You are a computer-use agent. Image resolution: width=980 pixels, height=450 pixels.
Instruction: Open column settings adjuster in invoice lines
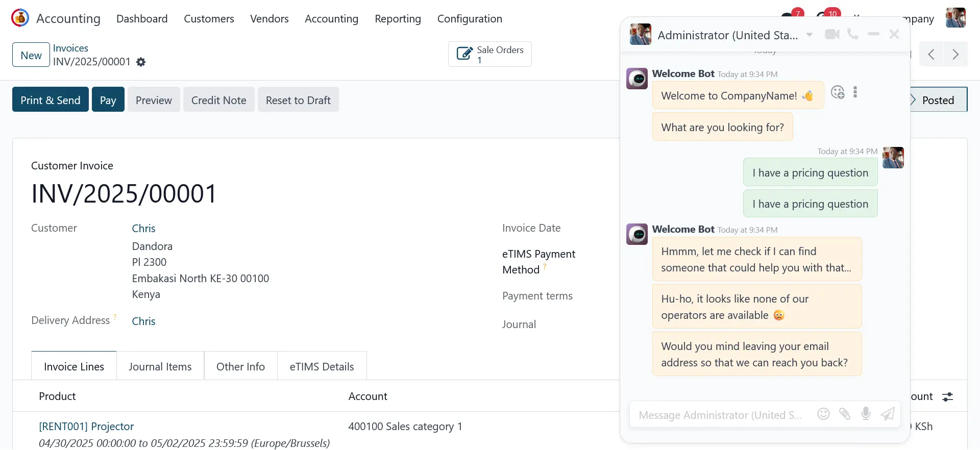click(947, 397)
